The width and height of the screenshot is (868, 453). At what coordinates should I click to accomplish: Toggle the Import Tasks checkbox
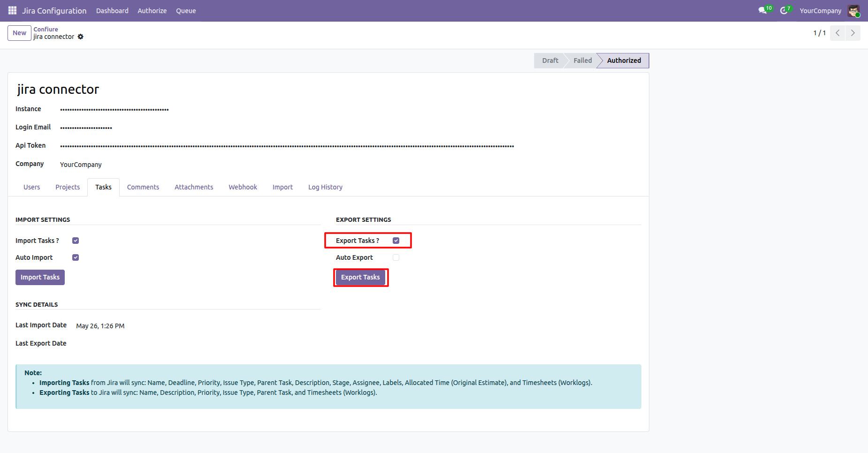coord(76,241)
